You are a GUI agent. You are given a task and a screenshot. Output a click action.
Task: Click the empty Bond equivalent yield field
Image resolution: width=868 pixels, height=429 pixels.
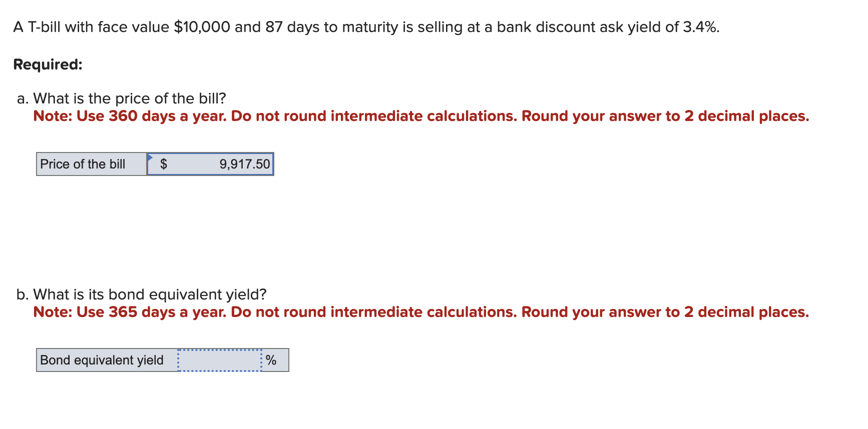click(219, 360)
